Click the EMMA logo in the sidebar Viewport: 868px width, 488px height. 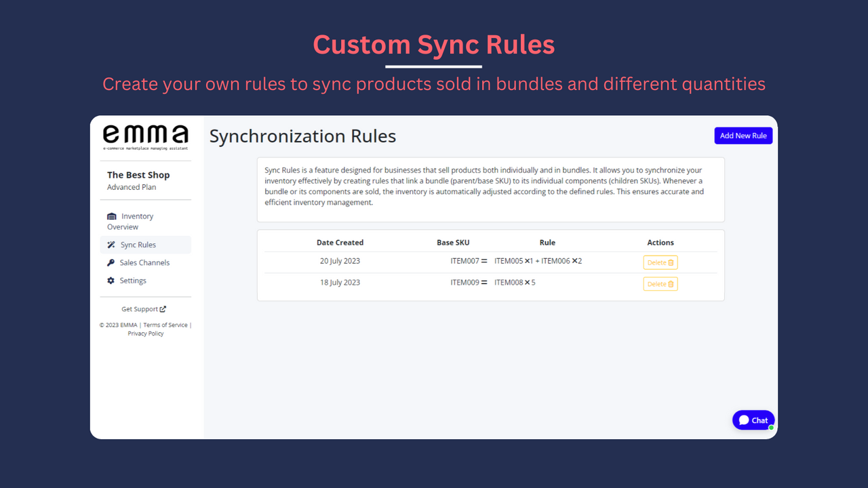[x=144, y=136]
